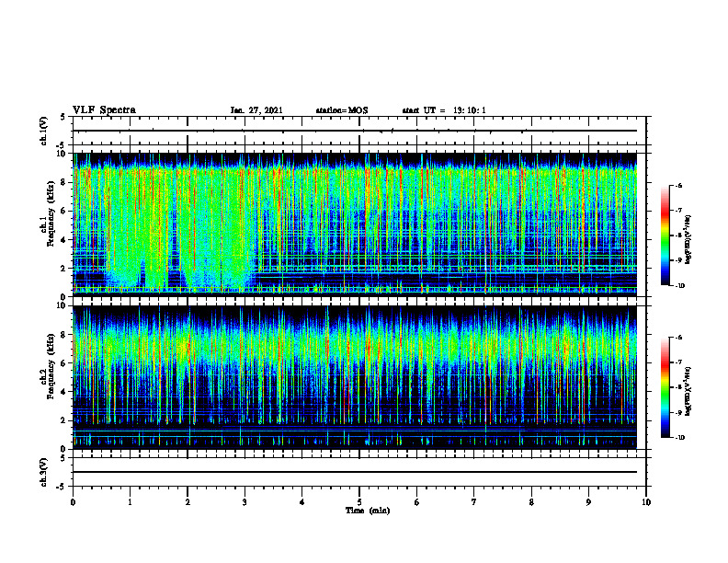This screenshot has width=728, height=563.
Task: Select the ch.1 "Frequency (kHz)" axis label
Action: (51, 213)
